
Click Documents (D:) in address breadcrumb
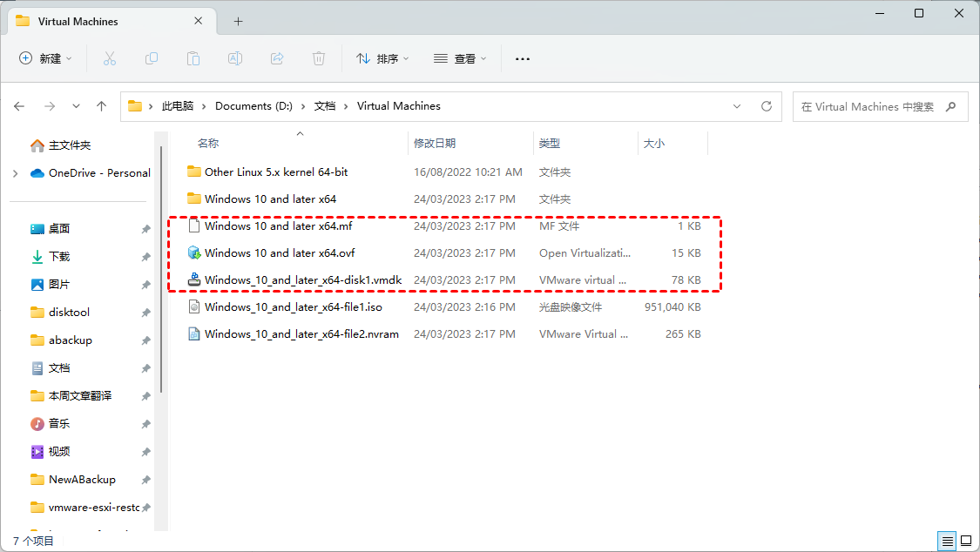pos(253,106)
